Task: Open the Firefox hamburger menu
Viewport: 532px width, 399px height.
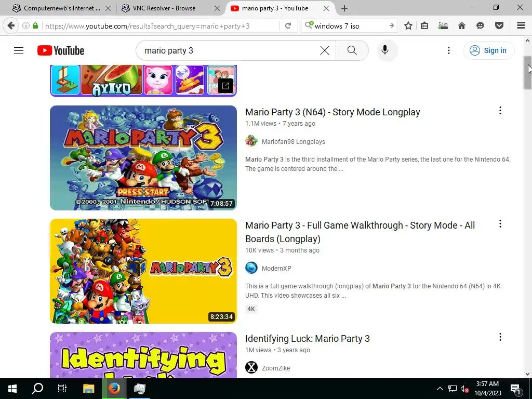Action: tap(521, 25)
